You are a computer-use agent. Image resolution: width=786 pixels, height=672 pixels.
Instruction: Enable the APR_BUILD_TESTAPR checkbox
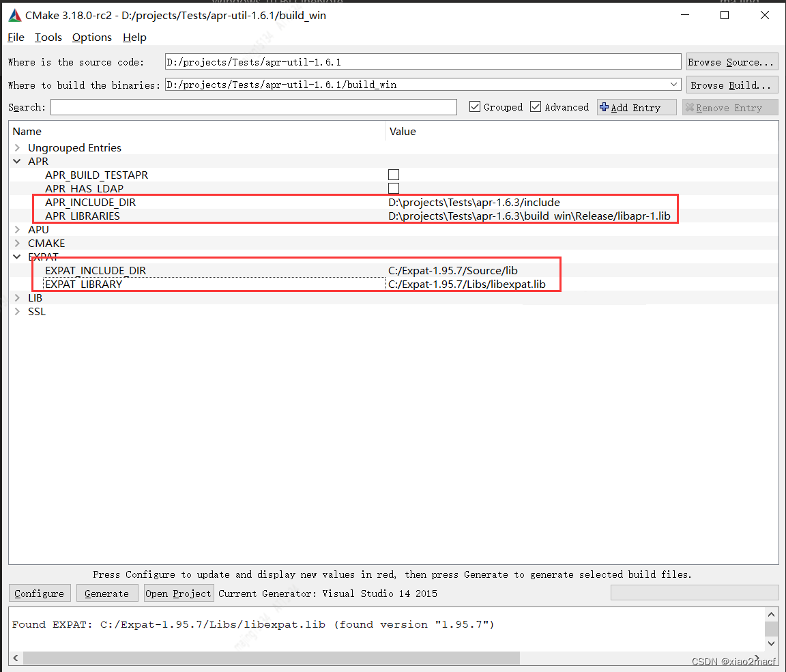(x=394, y=174)
